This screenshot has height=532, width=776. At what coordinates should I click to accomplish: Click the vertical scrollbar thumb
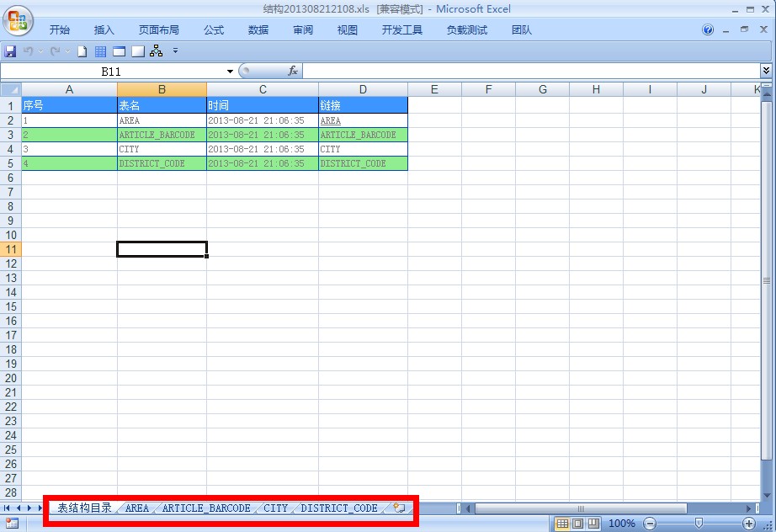pyautogui.click(x=767, y=280)
